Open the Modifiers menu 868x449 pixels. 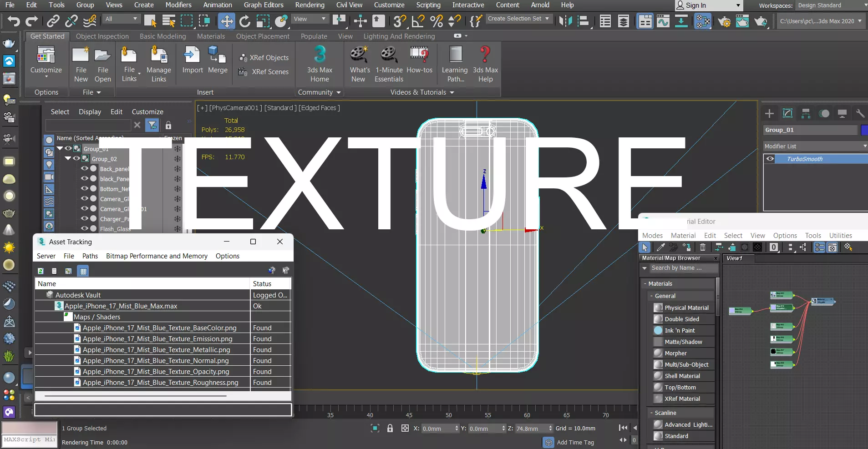click(178, 5)
